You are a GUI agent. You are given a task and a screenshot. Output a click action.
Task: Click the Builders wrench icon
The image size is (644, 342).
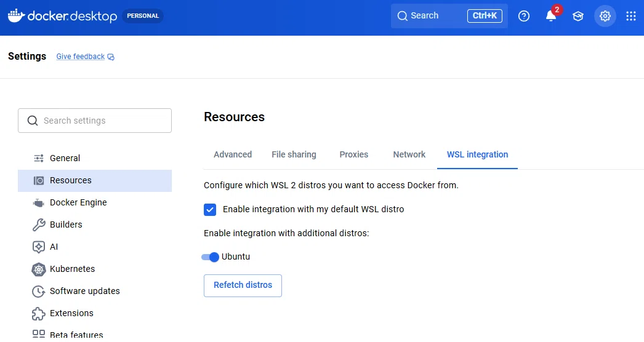point(39,225)
